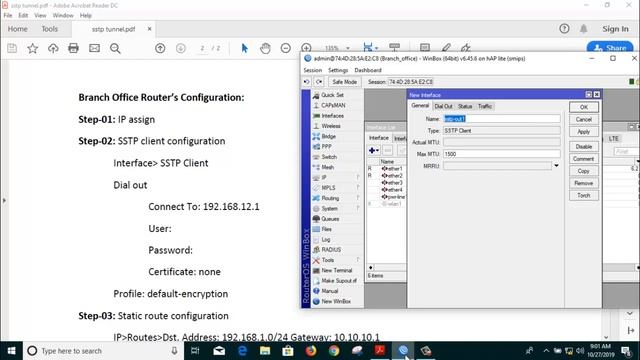This screenshot has height=360, width=640.
Task: Click the Max MTU input field
Action: click(x=502, y=154)
